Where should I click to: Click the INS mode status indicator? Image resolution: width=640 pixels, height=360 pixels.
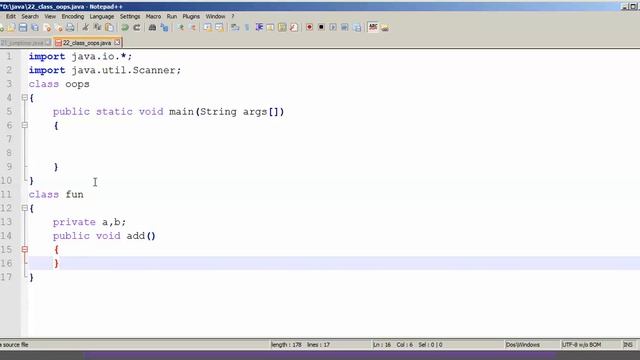point(628,345)
